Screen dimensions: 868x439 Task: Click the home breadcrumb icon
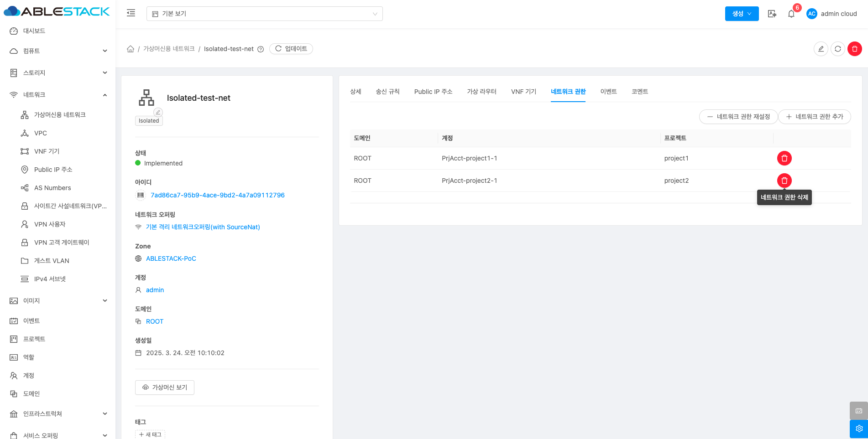[x=131, y=49]
